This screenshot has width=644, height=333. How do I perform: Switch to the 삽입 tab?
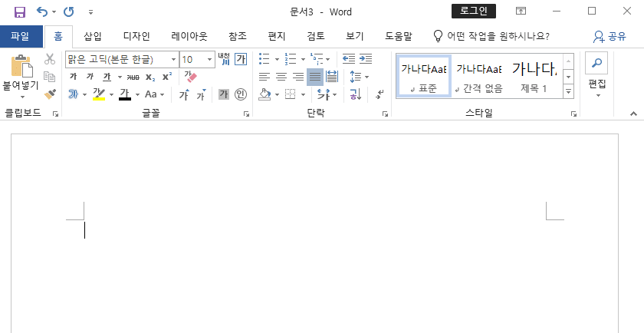93,36
